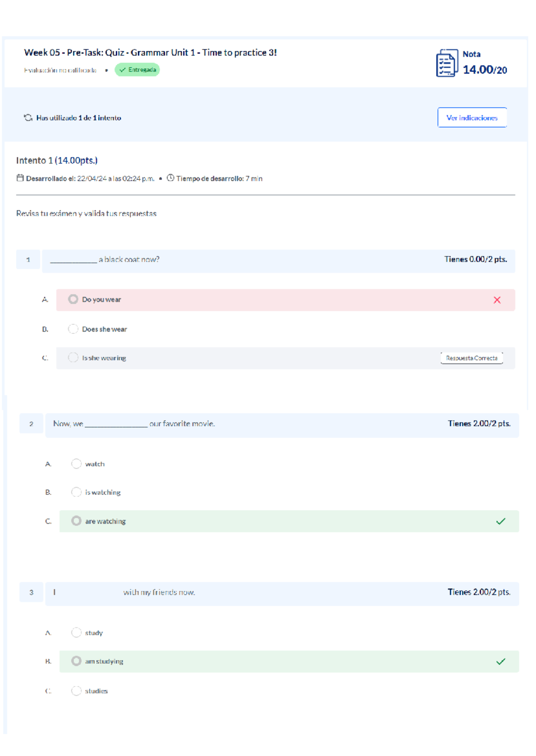
Task: Choose the 'study' radio option
Action: 76,632
